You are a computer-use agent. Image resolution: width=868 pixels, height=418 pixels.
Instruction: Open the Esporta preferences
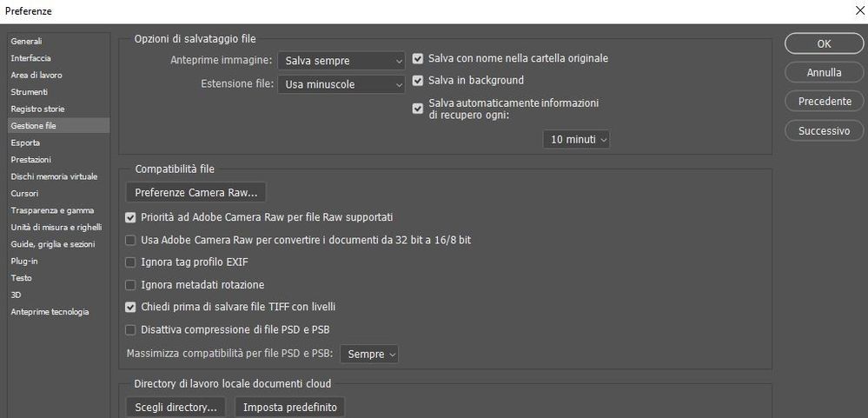[x=58, y=143]
